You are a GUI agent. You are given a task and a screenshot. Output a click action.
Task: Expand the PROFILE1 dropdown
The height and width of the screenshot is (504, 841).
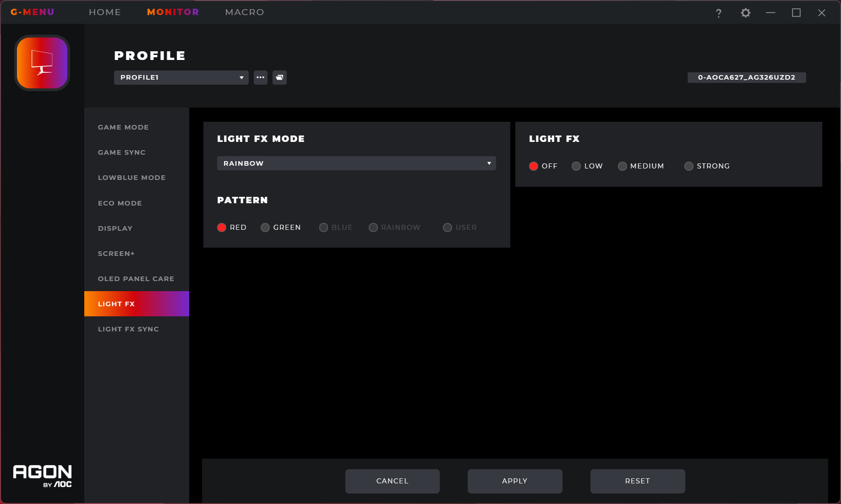click(181, 77)
